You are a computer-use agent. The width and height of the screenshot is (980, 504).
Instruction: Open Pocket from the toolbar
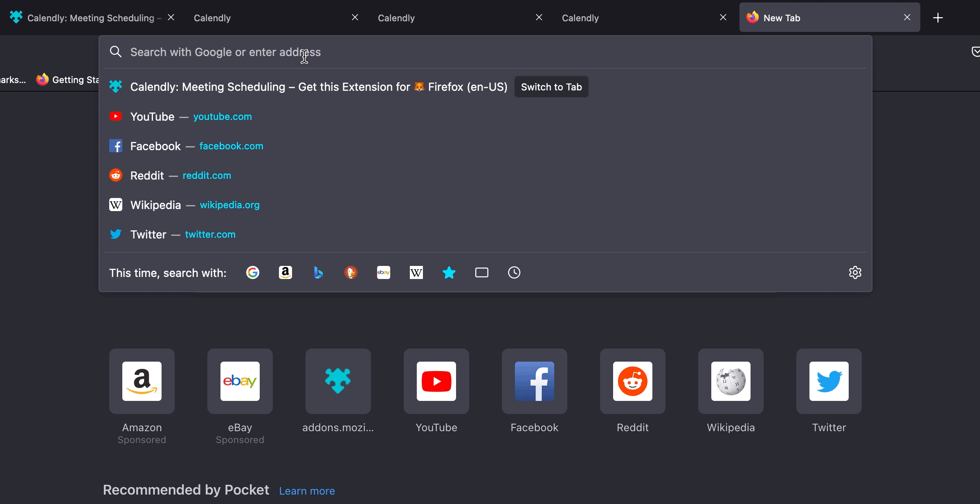click(976, 52)
